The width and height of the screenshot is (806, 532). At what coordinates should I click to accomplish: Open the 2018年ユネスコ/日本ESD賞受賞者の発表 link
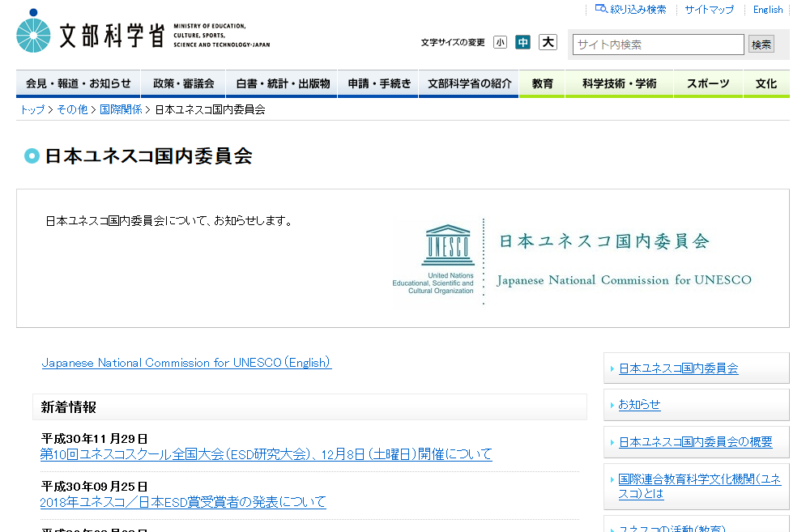[183, 502]
